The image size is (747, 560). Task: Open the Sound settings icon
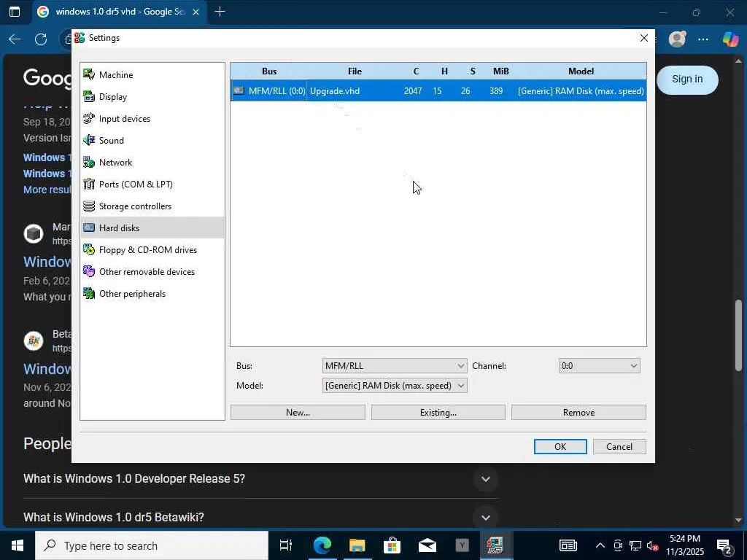tap(89, 140)
